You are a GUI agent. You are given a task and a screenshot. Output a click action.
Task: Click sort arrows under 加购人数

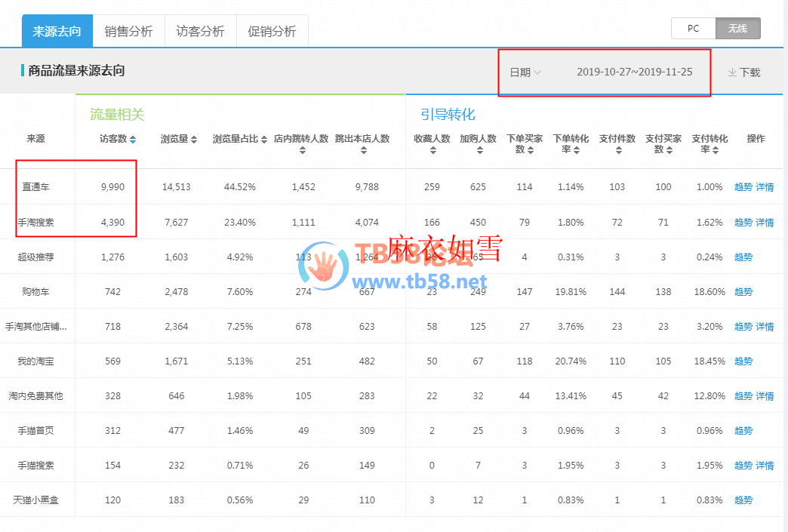[x=479, y=150]
